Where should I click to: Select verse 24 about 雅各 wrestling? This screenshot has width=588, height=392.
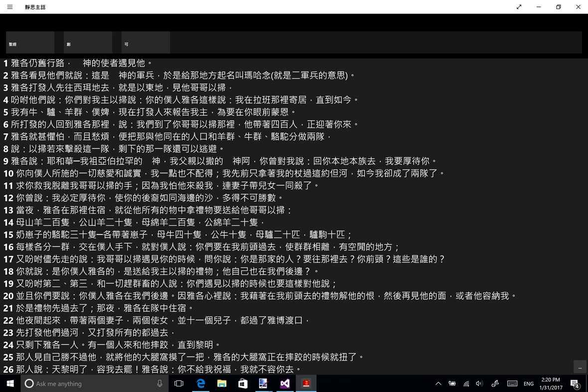point(112,345)
